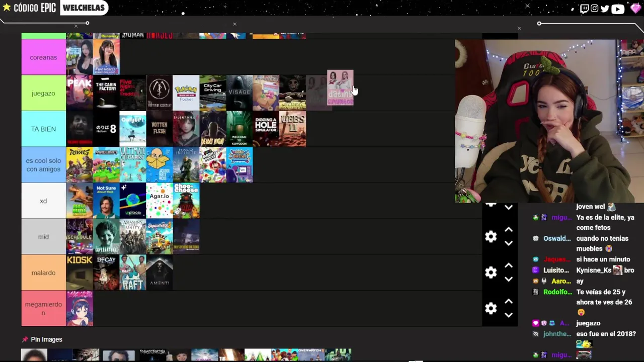Pick the City Car Driving tile
Screen dimensions: 644x362
(213, 93)
